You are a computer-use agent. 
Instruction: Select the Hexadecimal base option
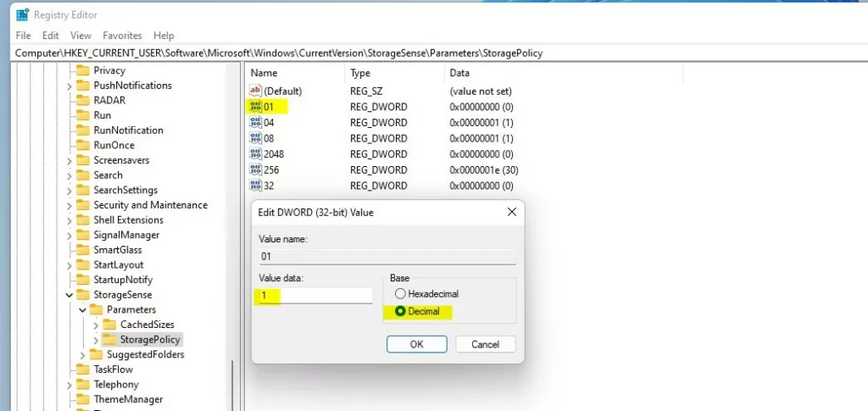click(x=426, y=294)
